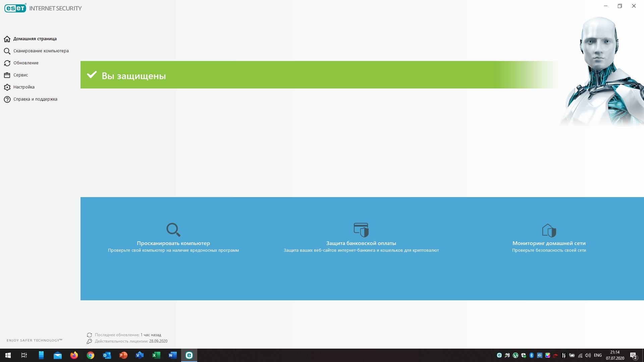Click the briefcase icon beside Сервис

coord(7,75)
